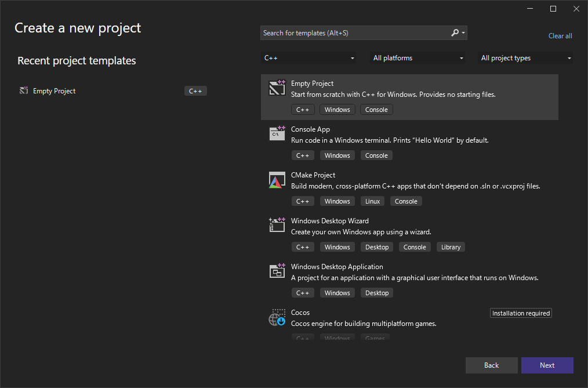Viewport: 588px width, 388px height.
Task: Click the Empty Project description text
Action: click(x=393, y=95)
